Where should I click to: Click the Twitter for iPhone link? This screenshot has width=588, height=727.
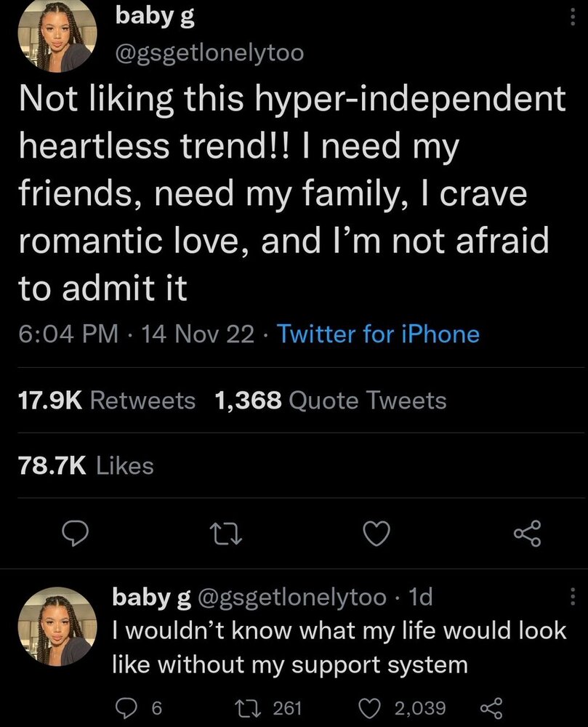pyautogui.click(x=378, y=334)
